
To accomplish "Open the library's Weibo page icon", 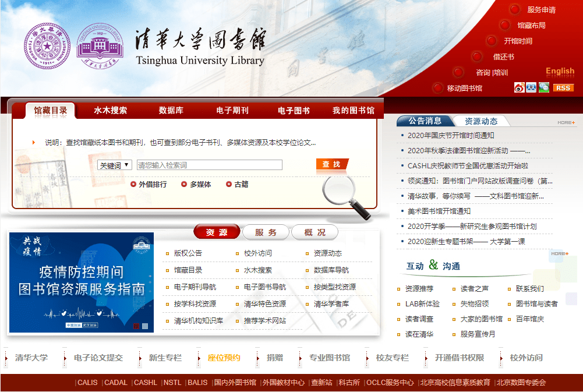I will [520, 87].
